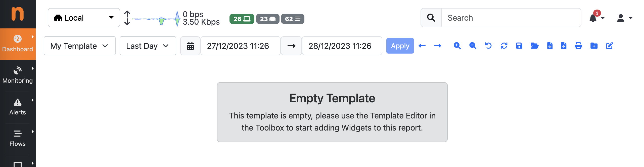
Task: Open the Monitoring sidebar menu
Action: [18, 75]
